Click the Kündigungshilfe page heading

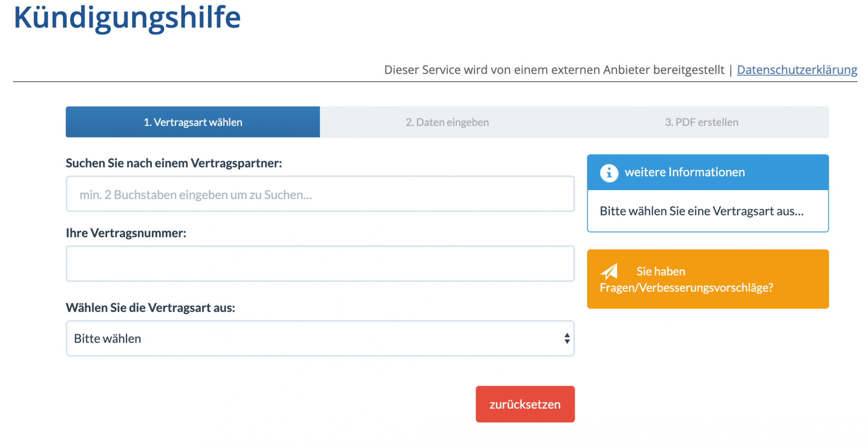coord(127,17)
